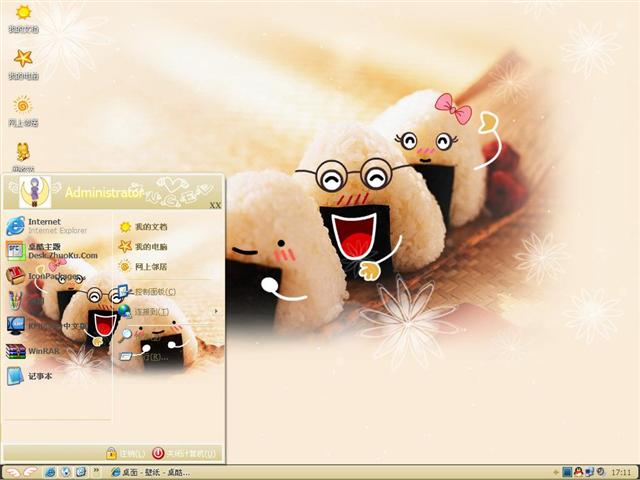Viewport: 640px width, 480px height.
Task: Click the Administrator user avatar picture
Action: (x=35, y=192)
